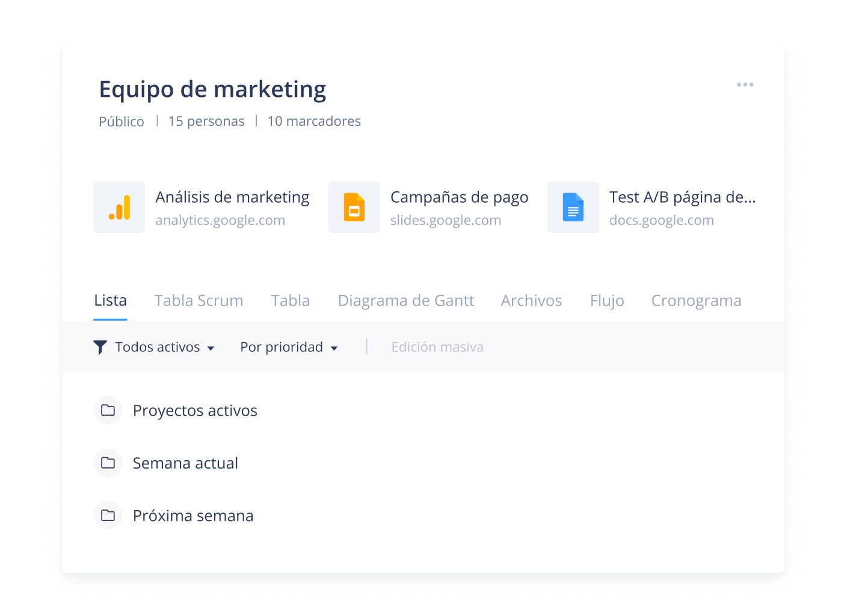The height and width of the screenshot is (616, 847).
Task: Click the Proyectos activos folder icon
Action: click(x=108, y=410)
